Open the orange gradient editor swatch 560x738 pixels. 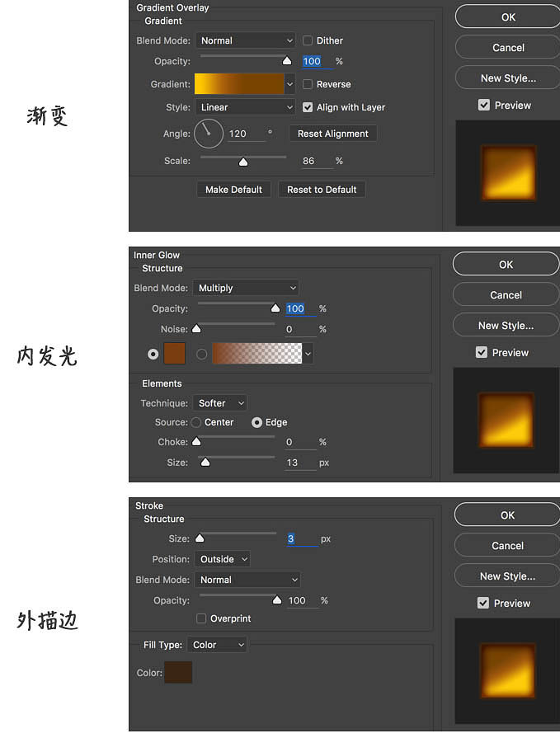point(239,84)
